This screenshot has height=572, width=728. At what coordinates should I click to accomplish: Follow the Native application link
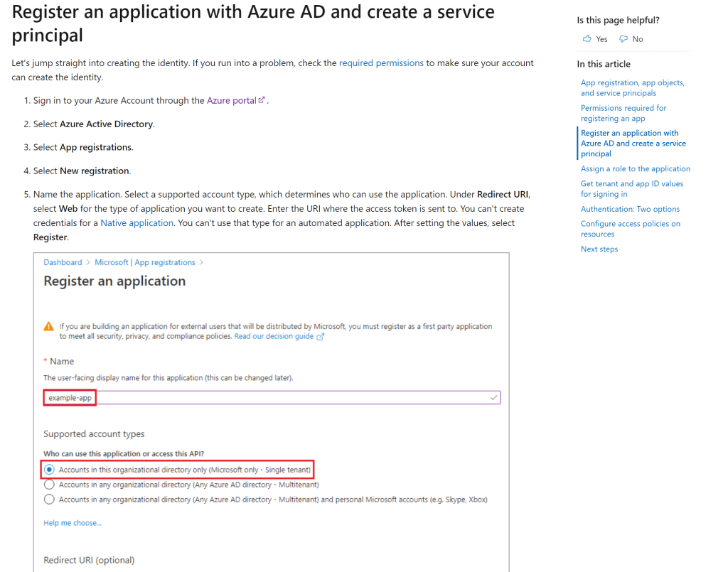[136, 223]
